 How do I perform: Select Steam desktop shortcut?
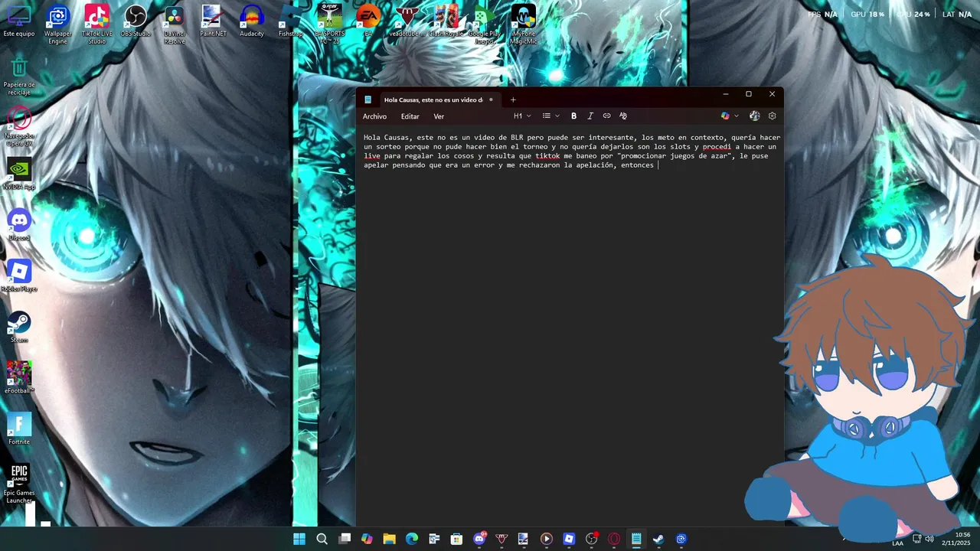coord(19,327)
